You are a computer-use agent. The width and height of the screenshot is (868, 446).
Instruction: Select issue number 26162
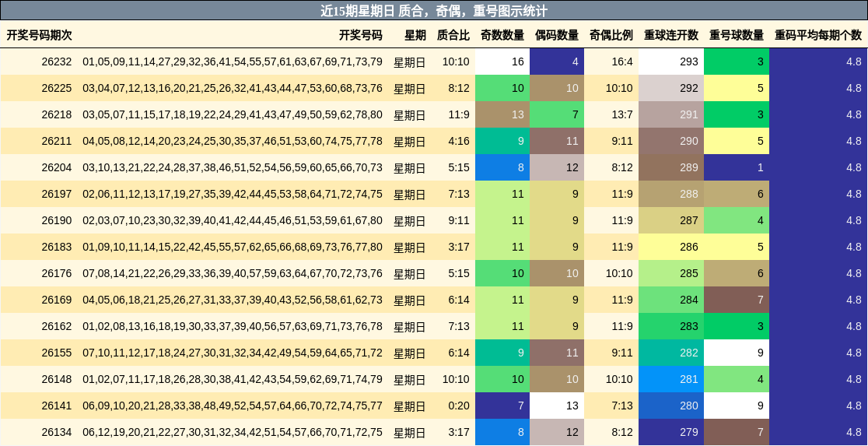click(x=57, y=326)
